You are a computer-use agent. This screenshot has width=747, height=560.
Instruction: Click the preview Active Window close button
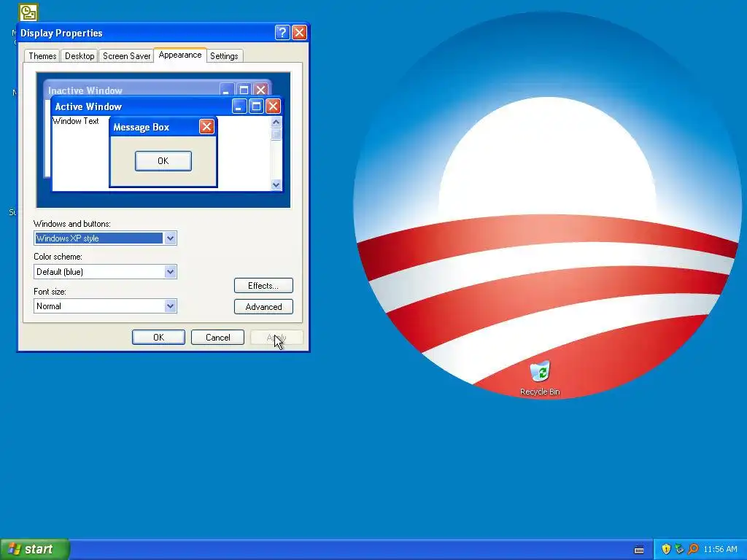tap(273, 106)
